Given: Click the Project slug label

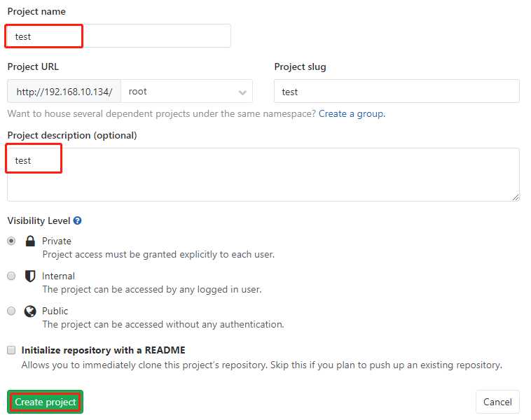Looking at the screenshot, I should tap(300, 66).
